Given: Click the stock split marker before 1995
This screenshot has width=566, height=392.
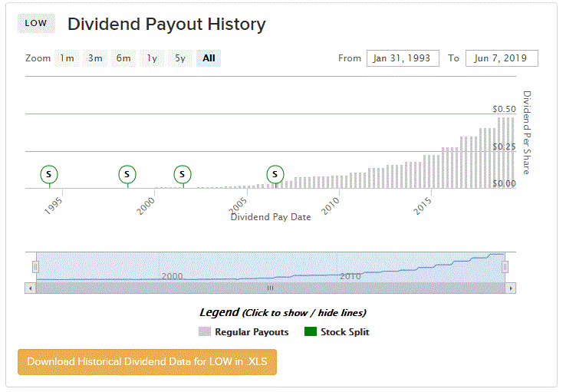Looking at the screenshot, I should click(49, 174).
